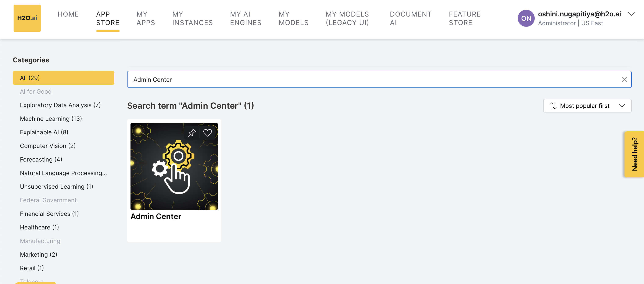This screenshot has height=284, width=644.
Task: Pin the Admin Center app tile
Action: click(x=192, y=133)
